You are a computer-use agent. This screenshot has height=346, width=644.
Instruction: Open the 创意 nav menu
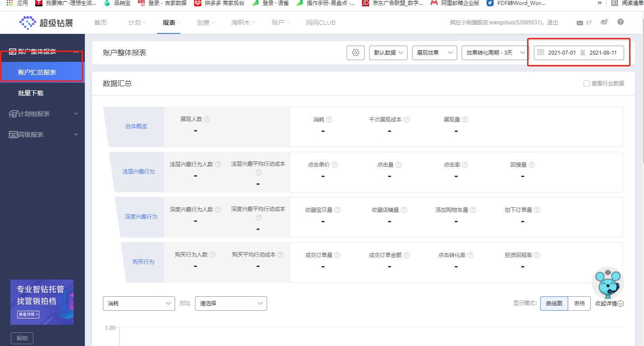pyautogui.click(x=206, y=23)
